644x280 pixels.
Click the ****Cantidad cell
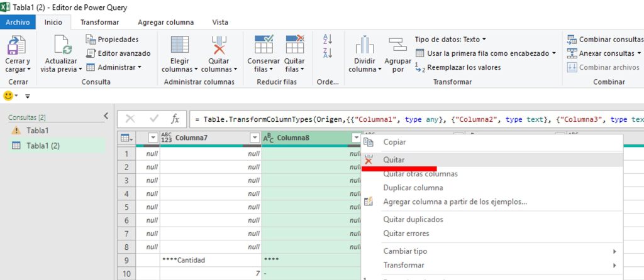point(210,261)
